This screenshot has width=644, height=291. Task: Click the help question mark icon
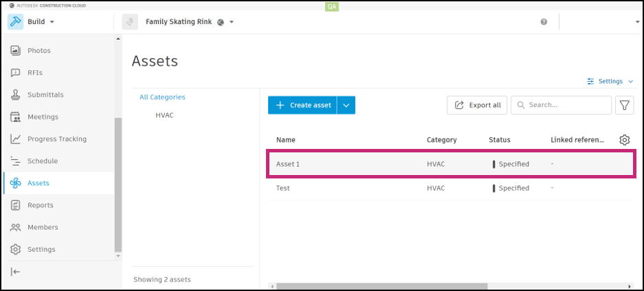544,22
